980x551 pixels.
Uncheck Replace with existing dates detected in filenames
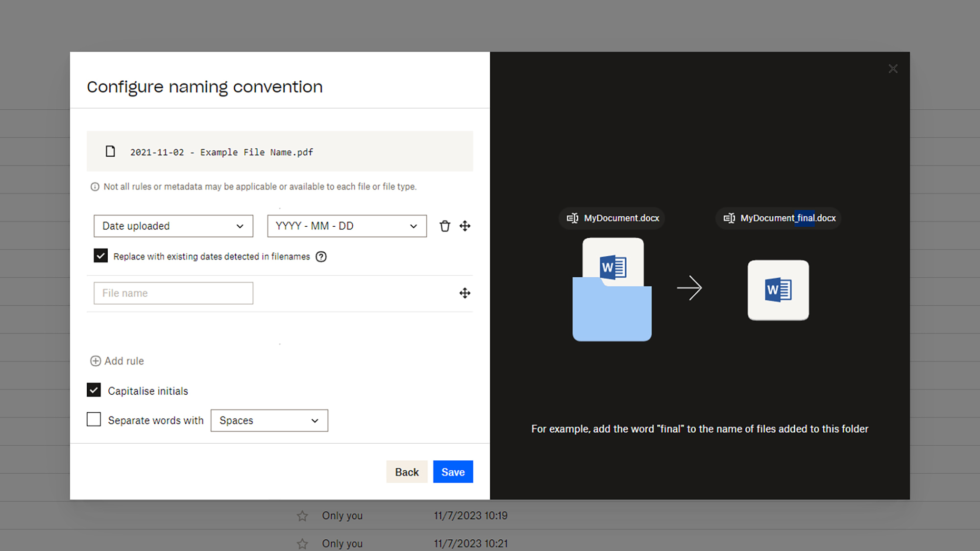coord(100,256)
